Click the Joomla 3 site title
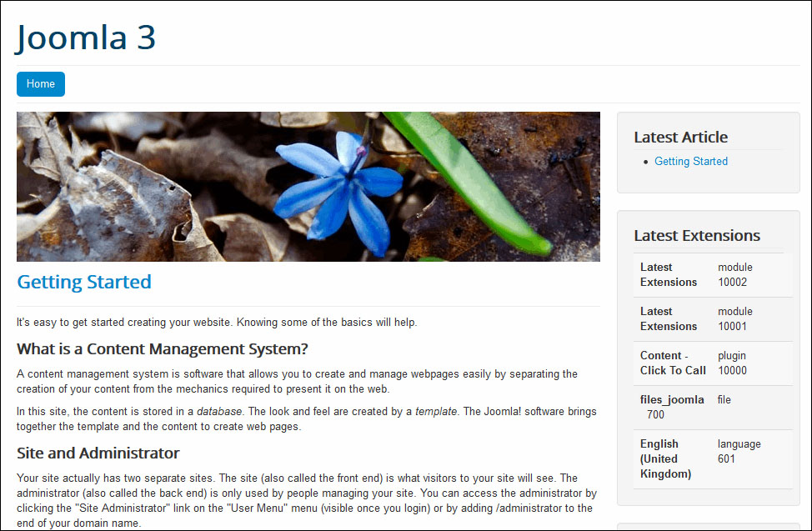The height and width of the screenshot is (531, 812). coord(86,38)
